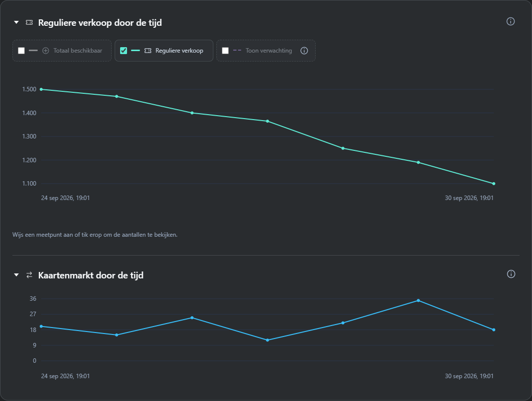Click swap arrows icon beside Kaartenmarkt heading

[29, 275]
